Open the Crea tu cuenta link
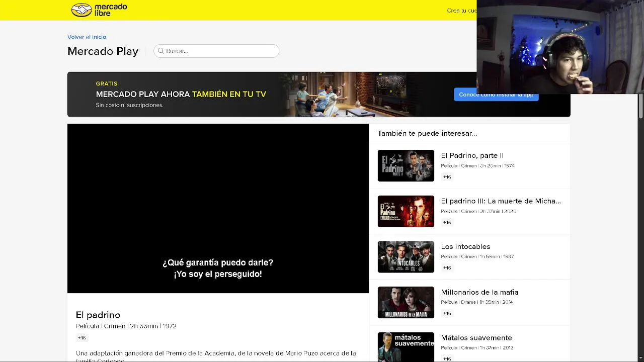This screenshot has height=362, width=644. pyautogui.click(x=461, y=11)
